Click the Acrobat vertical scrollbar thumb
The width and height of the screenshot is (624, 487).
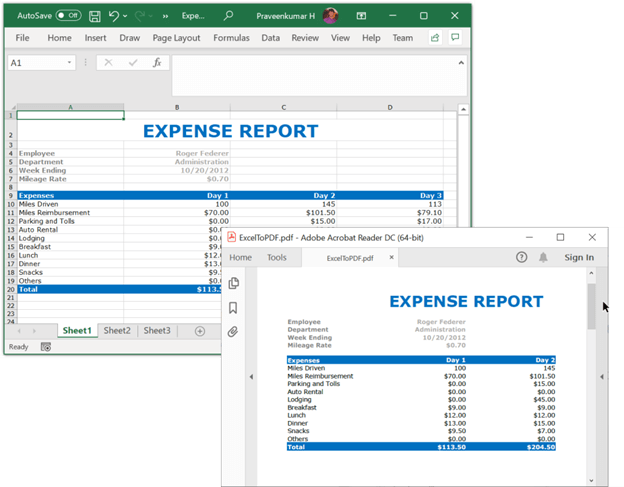(x=591, y=306)
